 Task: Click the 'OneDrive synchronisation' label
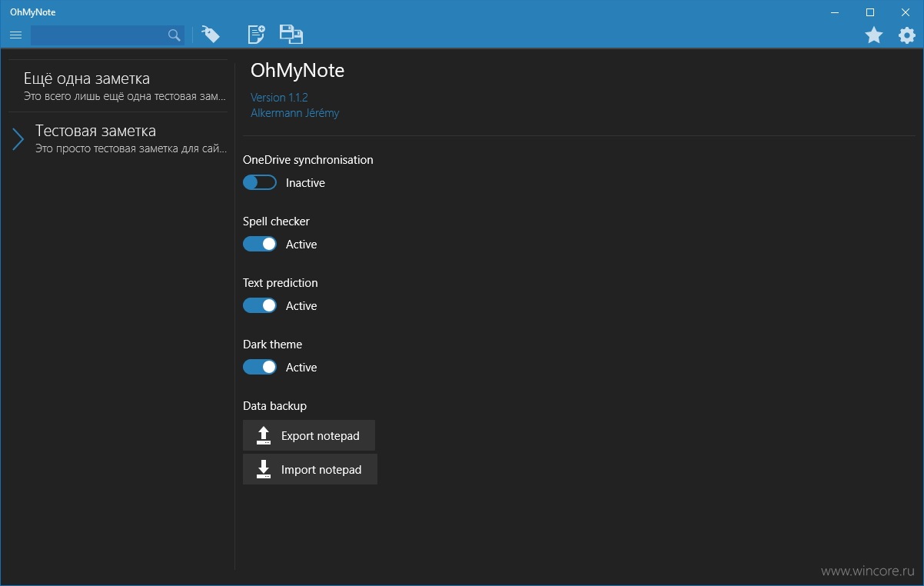308,160
